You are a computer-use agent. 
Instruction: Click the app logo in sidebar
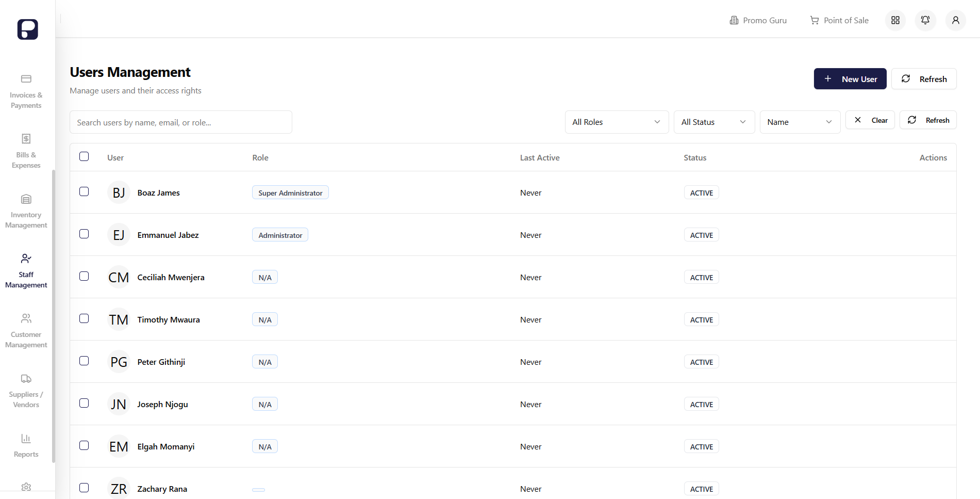pos(27,29)
